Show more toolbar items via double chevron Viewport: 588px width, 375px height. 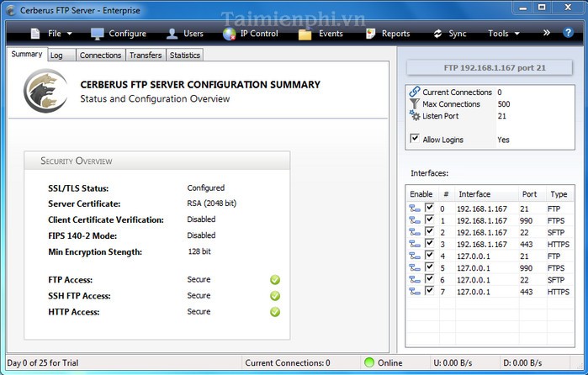click(547, 33)
